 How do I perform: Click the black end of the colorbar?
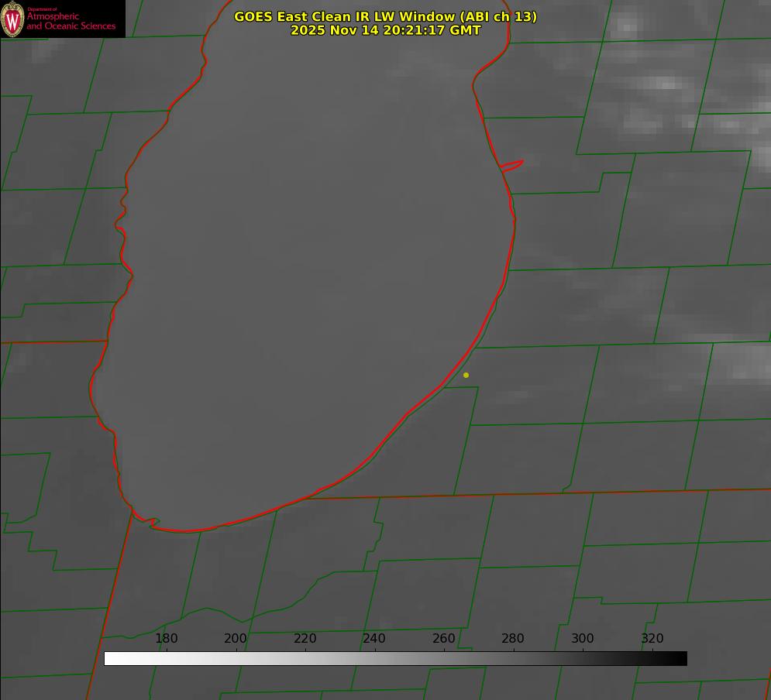[681, 658]
